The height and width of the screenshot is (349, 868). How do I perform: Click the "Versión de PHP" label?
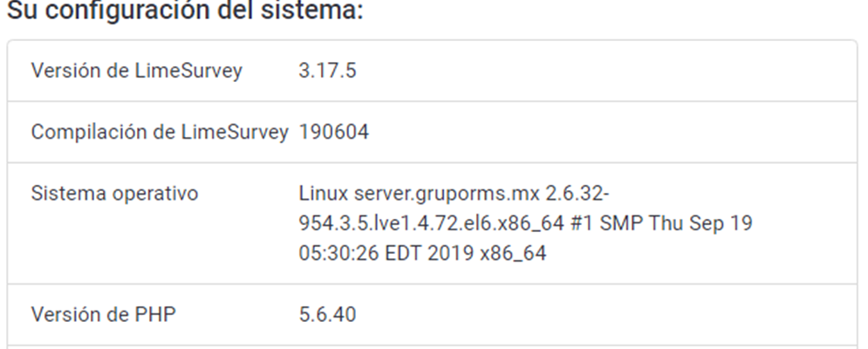tap(103, 315)
